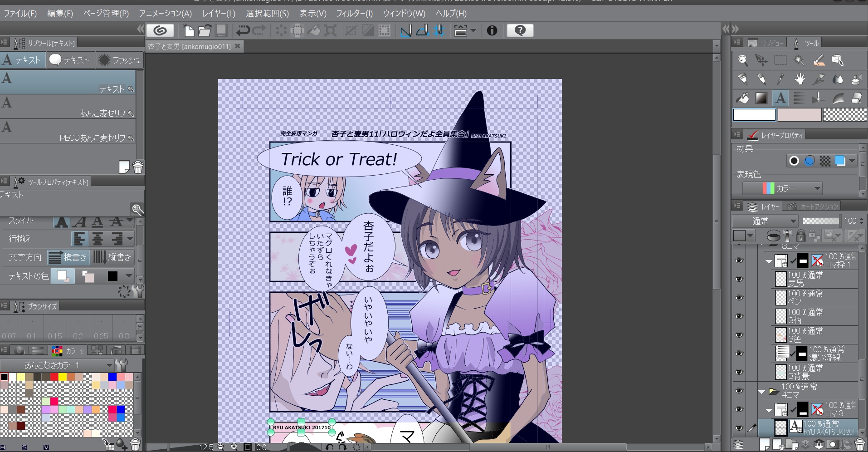
Task: Collapse the コマ 3 frame folder
Action: 769,410
